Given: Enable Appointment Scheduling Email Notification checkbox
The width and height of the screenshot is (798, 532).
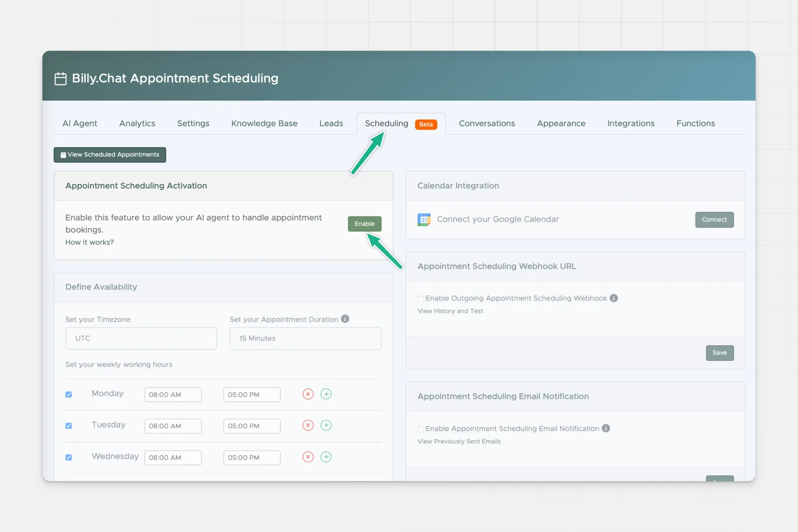Looking at the screenshot, I should [x=421, y=429].
